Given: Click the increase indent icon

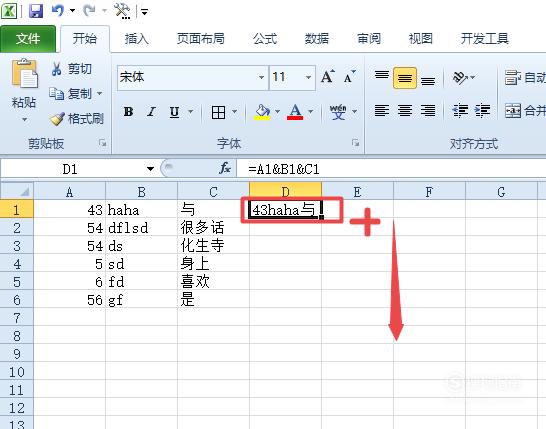Looking at the screenshot, I should click(483, 111).
